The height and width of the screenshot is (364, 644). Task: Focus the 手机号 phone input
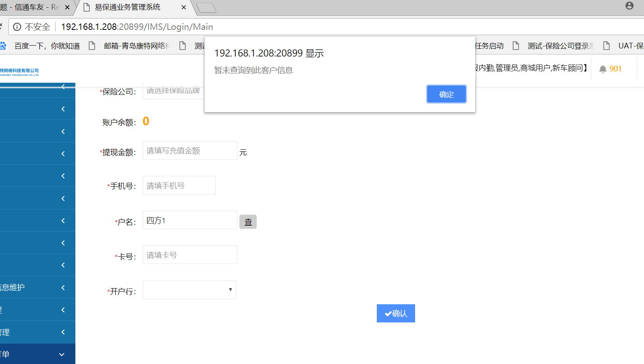coord(179,185)
